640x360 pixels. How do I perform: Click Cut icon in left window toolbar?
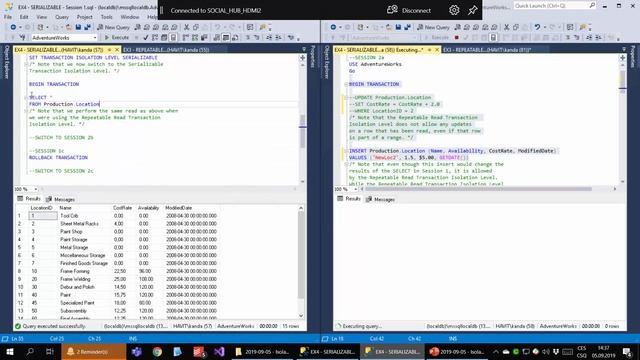[x=187, y=27]
